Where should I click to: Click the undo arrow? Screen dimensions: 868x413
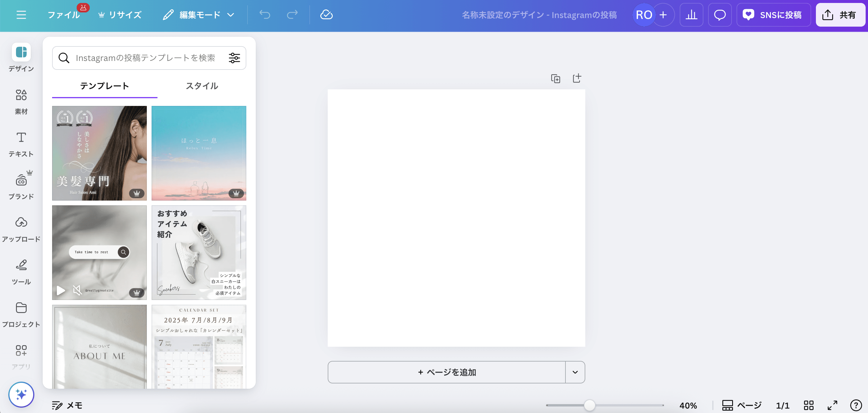coord(265,14)
